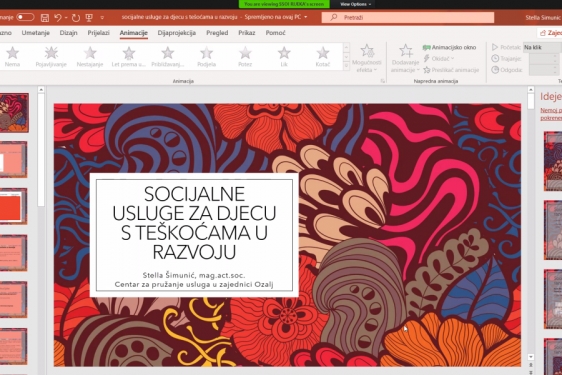562x375 pixels.
Task: Select the fifth slide thumbnail
Action: coord(13,300)
